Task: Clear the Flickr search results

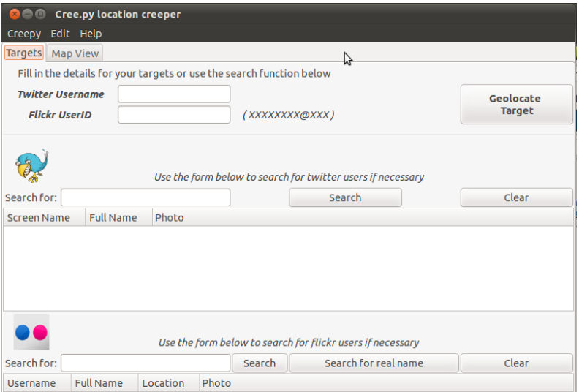Action: (x=516, y=363)
